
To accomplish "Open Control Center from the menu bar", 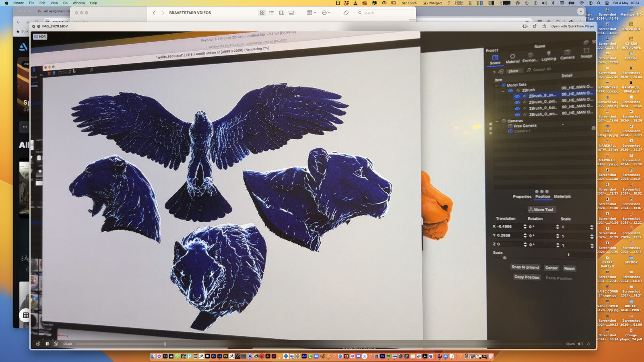I will [607, 3].
